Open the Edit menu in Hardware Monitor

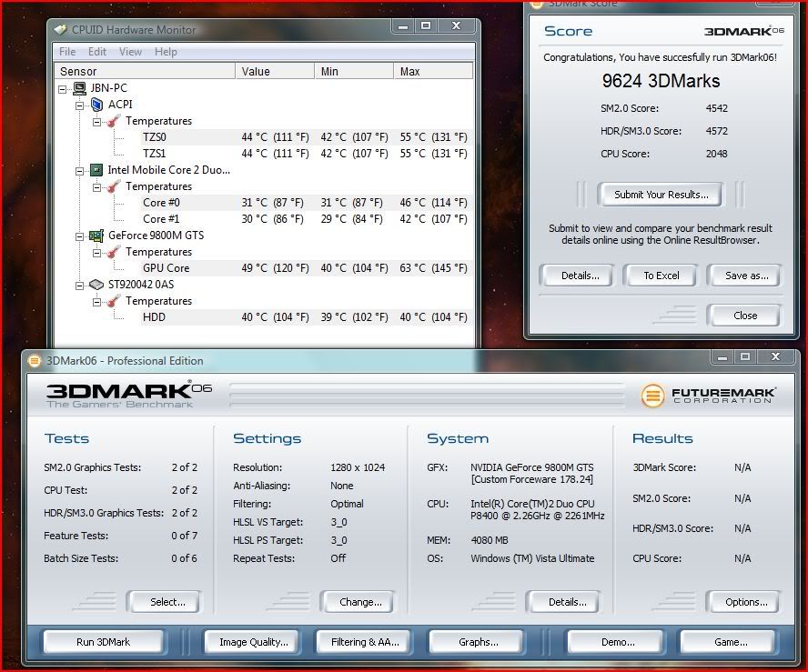click(x=96, y=52)
